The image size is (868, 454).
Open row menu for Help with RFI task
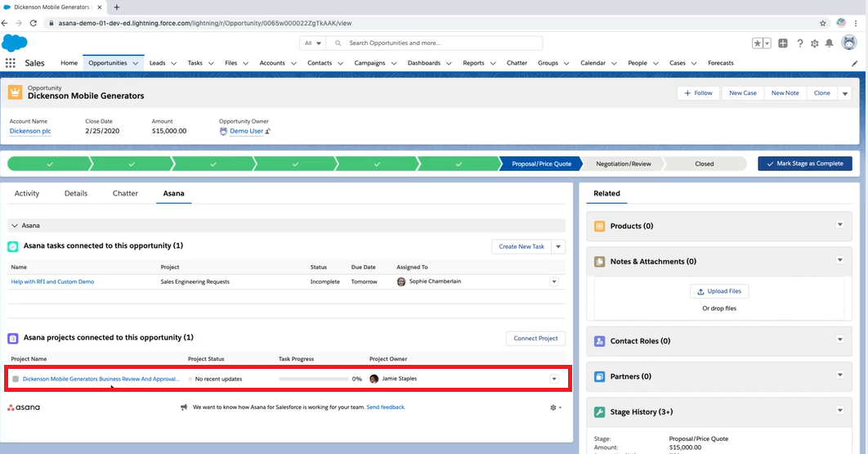(x=554, y=281)
